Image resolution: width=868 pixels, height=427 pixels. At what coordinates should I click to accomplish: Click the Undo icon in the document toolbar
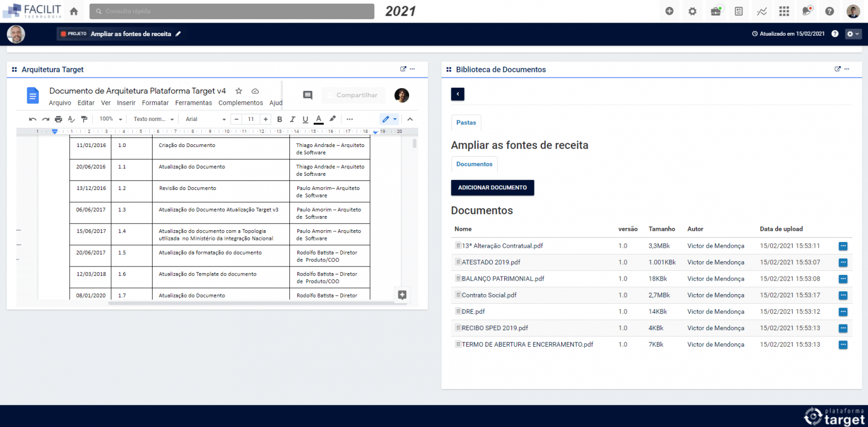coord(32,119)
